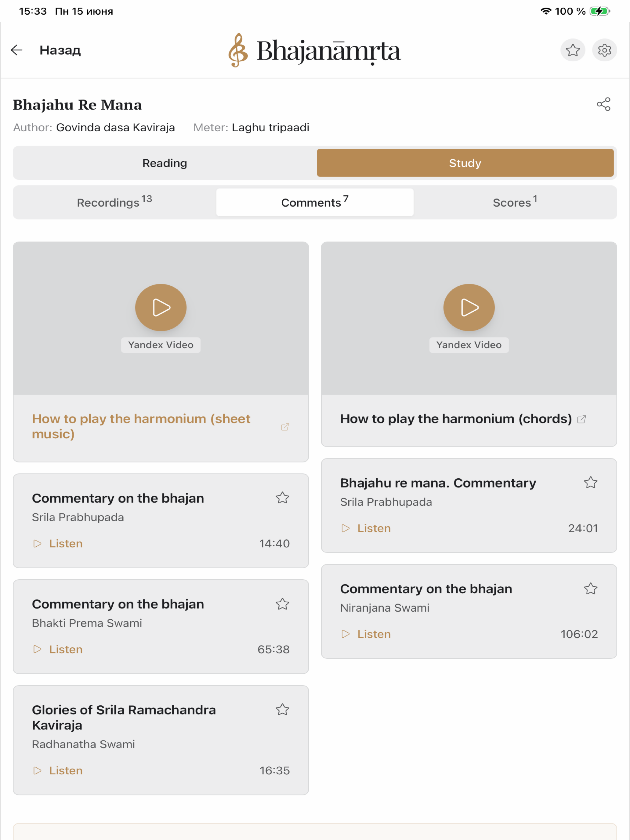This screenshot has height=840, width=630.
Task: Tap the back arrow icon
Action: pos(17,50)
